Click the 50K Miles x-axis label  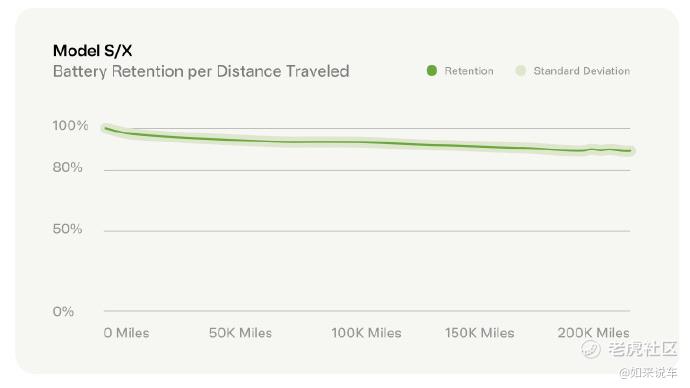(240, 333)
